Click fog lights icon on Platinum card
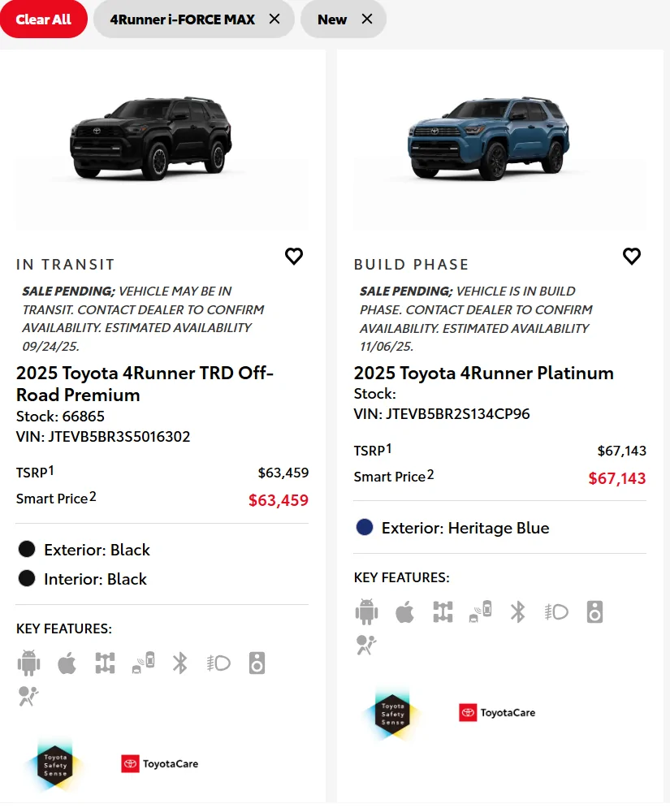The width and height of the screenshot is (670, 812). pos(556,611)
